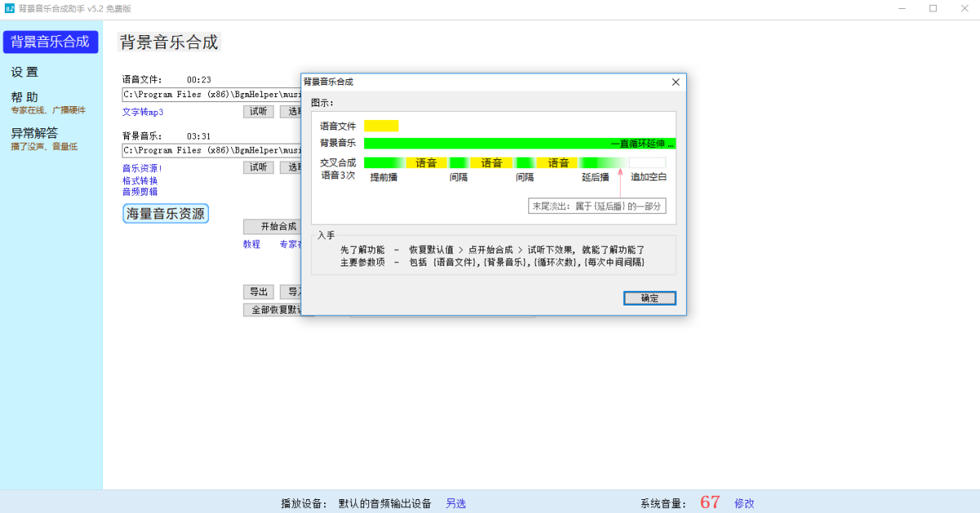Image resolution: width=980 pixels, height=513 pixels.
Task: Preview the background music with 试听
Action: 258,167
